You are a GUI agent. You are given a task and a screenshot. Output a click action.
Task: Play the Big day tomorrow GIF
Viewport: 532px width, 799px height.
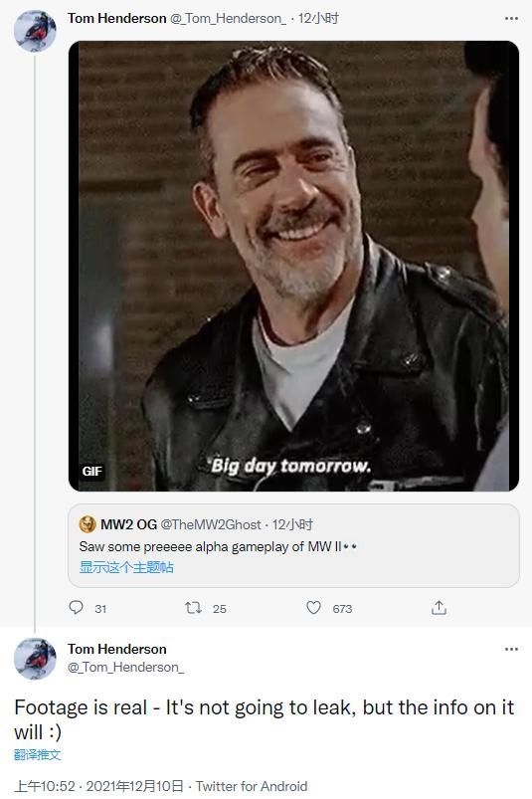293,266
